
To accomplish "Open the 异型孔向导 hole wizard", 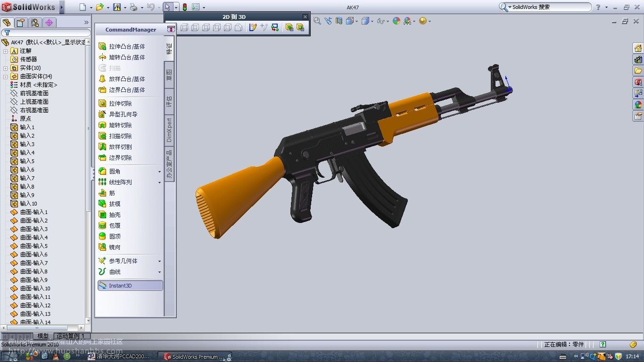I will click(123, 114).
